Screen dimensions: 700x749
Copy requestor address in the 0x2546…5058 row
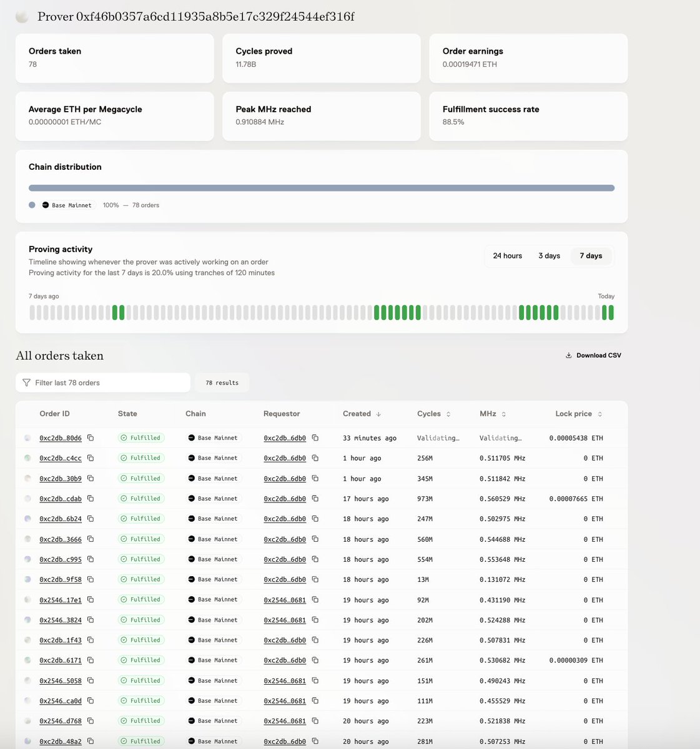coord(315,681)
